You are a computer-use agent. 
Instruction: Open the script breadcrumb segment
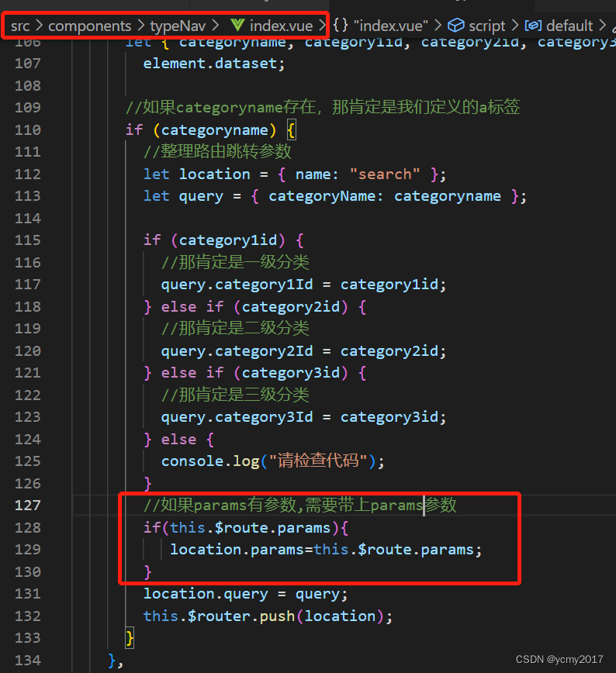[486, 26]
